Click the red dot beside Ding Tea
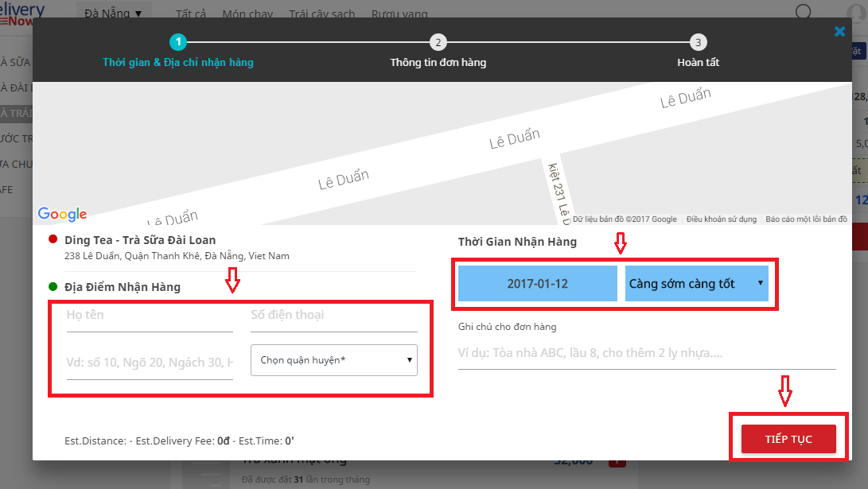Screen dimensions: 868x489 53,239
